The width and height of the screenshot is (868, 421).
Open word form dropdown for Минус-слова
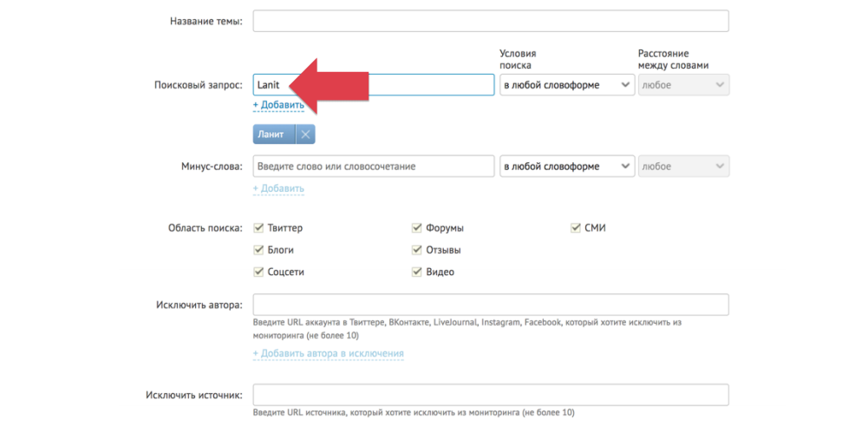(x=567, y=166)
